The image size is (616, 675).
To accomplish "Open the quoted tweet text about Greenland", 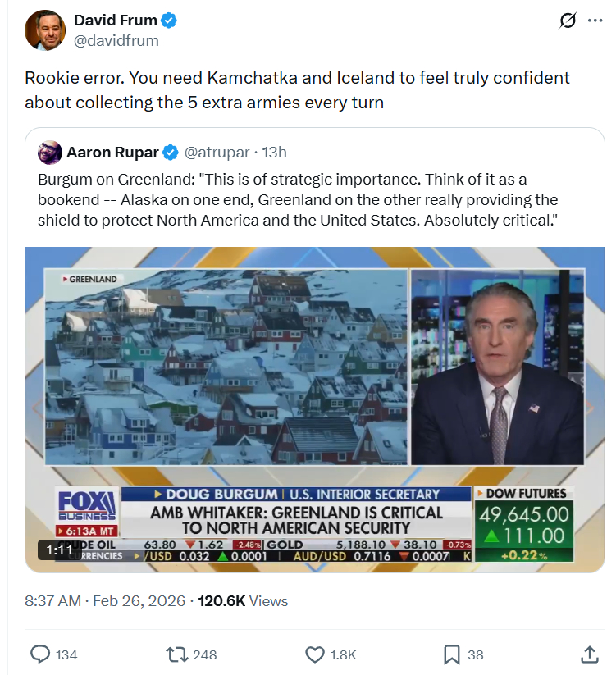I will point(298,199).
